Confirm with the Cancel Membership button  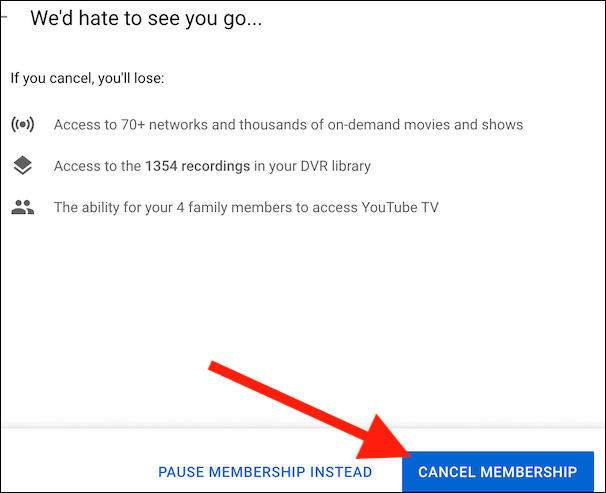click(x=498, y=471)
